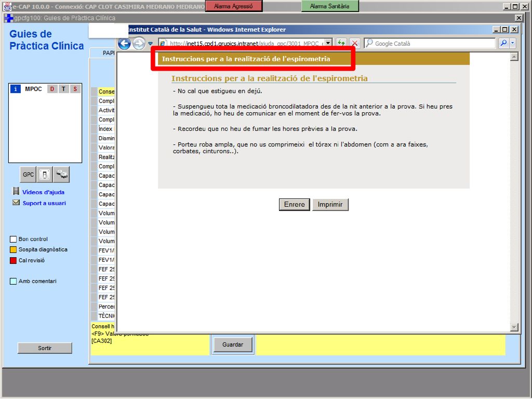Maximize the Internet Explorer window
The image size is (532, 399).
(x=504, y=30)
